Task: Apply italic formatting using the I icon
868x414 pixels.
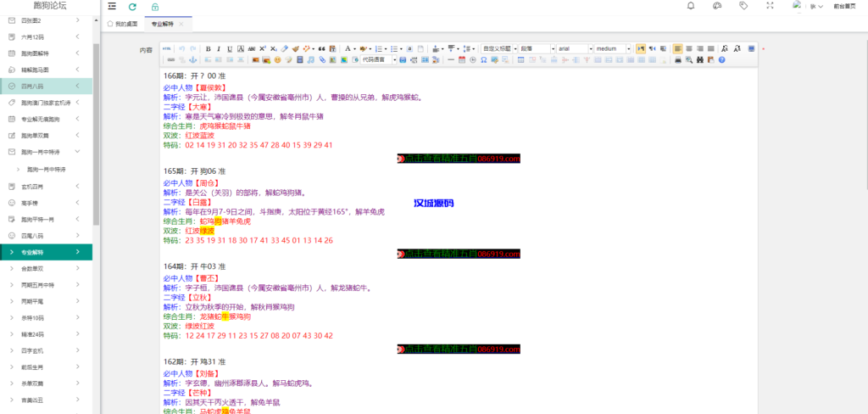Action: 220,49
